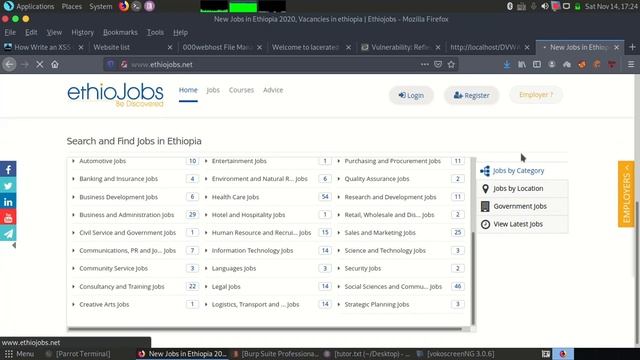
Task: Collapse social sidebar arrow
Action: coord(14,245)
